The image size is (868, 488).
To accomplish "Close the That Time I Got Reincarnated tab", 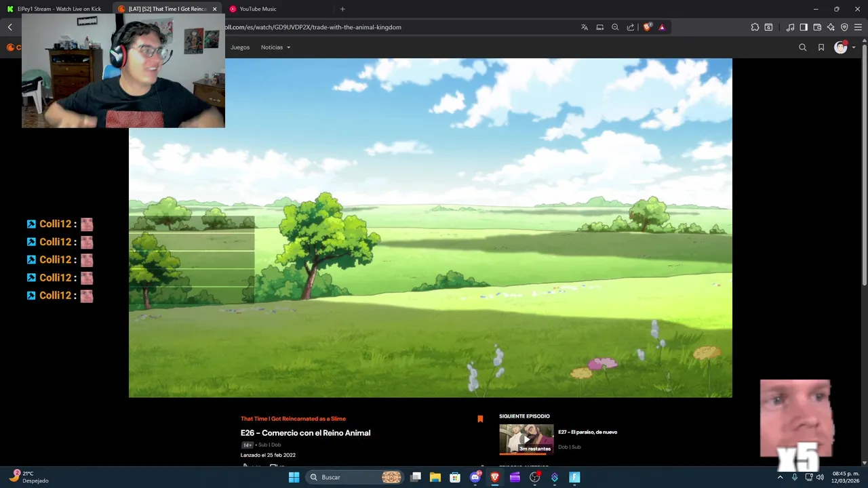I will [x=214, y=9].
